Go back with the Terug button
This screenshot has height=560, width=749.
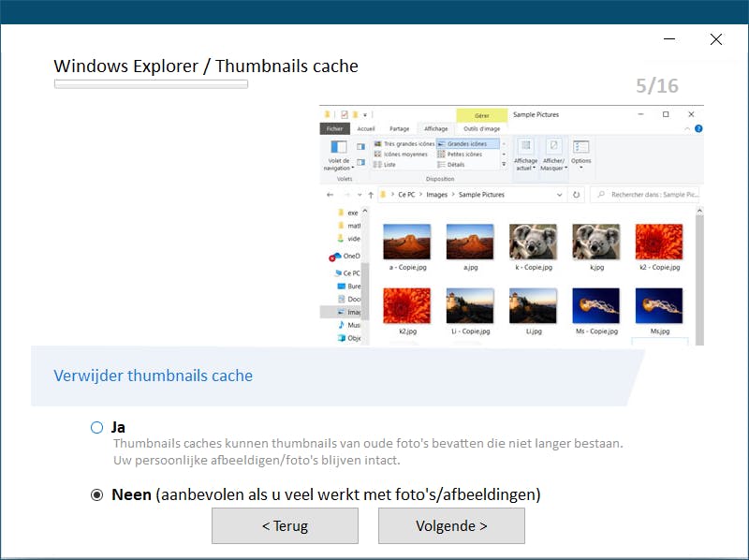[285, 525]
